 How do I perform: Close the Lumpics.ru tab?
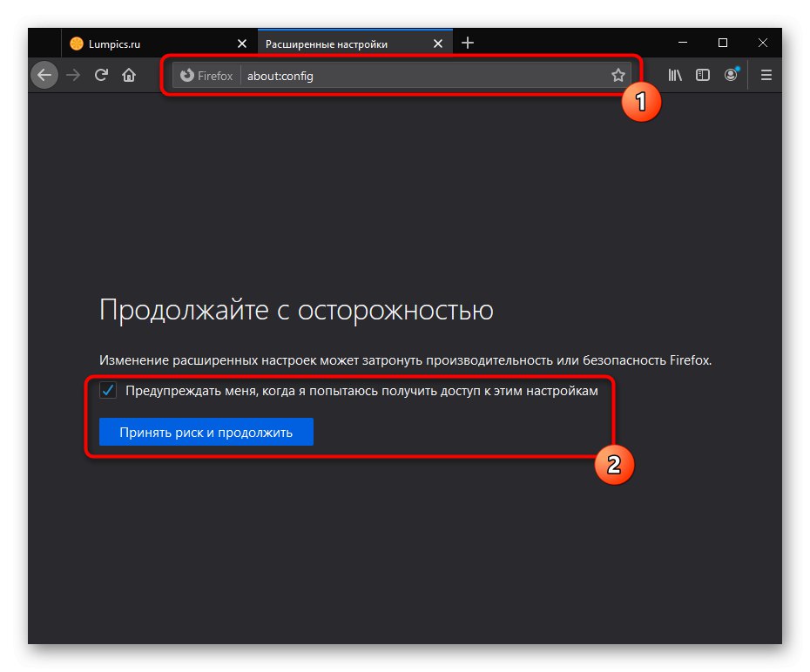click(242, 43)
